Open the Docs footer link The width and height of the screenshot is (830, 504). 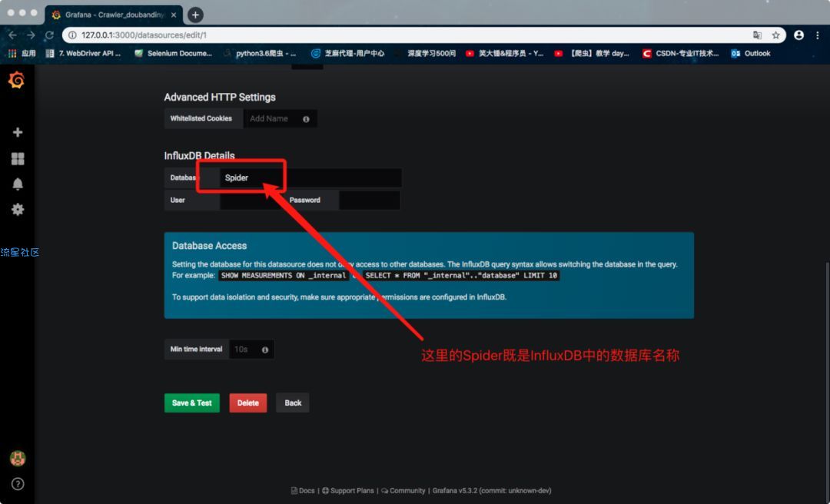(303, 491)
